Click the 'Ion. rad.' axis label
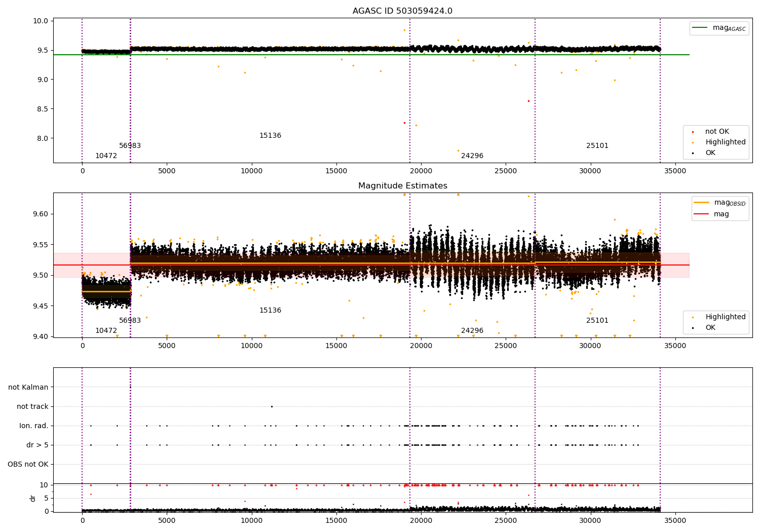Image resolution: width=760 pixels, height=532 pixels. 34,426
